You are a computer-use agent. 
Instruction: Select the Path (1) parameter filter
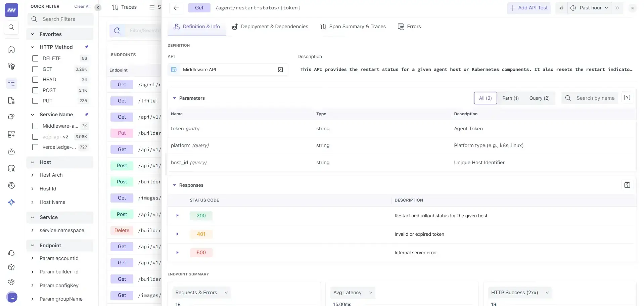pyautogui.click(x=510, y=98)
